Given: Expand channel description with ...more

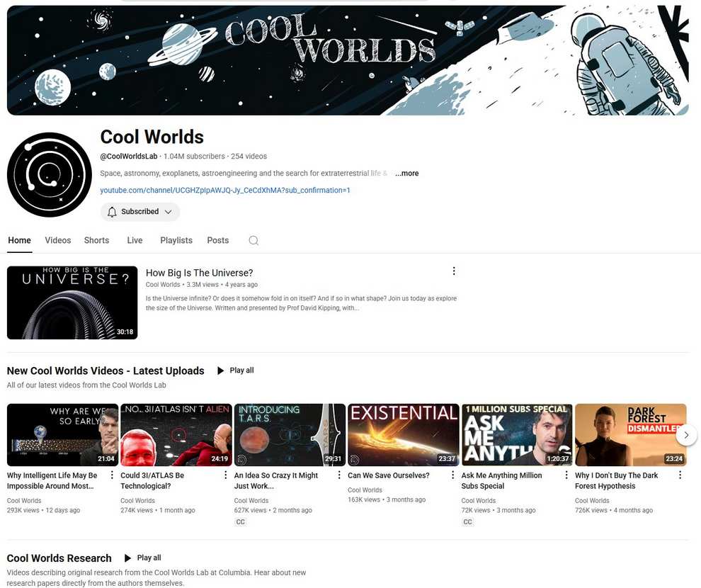Looking at the screenshot, I should pos(406,174).
